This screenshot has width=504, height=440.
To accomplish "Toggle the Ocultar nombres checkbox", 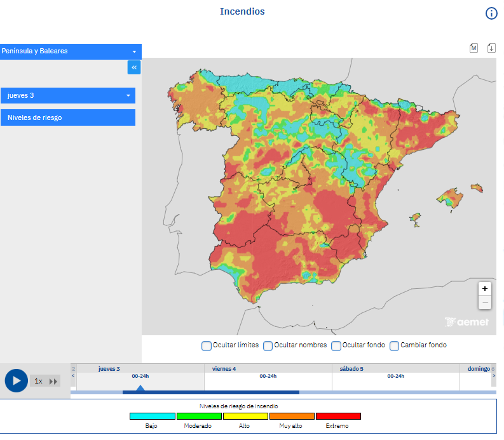I will pos(268,346).
